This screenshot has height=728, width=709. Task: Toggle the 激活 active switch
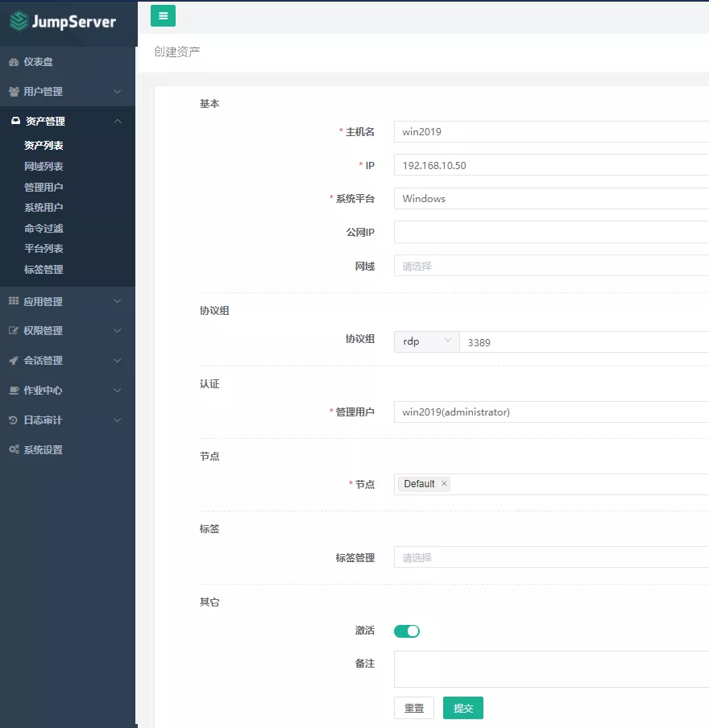click(x=407, y=631)
